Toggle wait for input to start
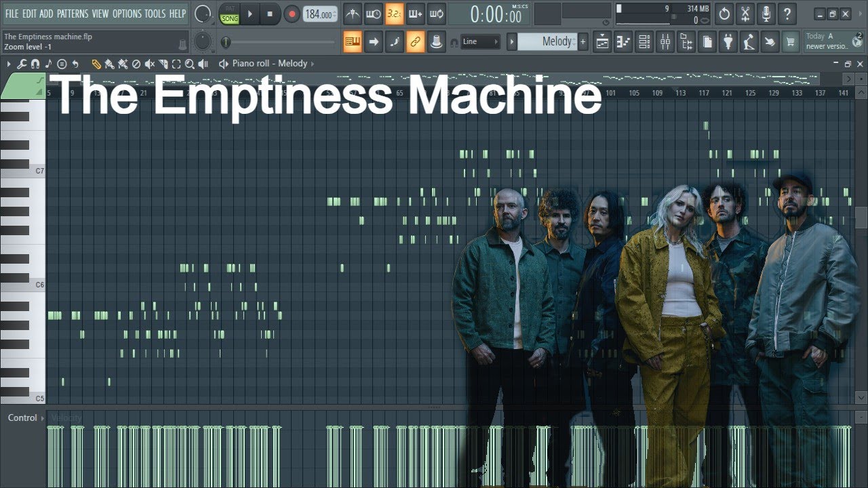 click(x=373, y=14)
